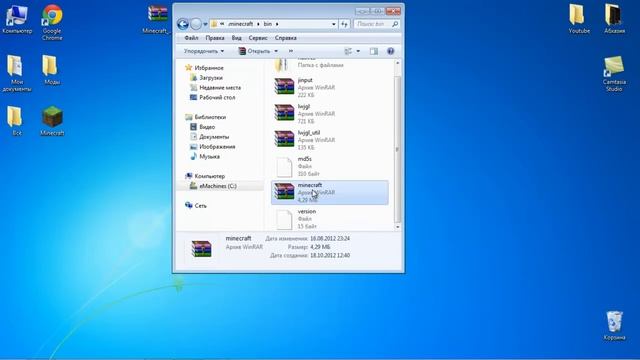Select the Абхазия folder on desktop

click(x=614, y=19)
